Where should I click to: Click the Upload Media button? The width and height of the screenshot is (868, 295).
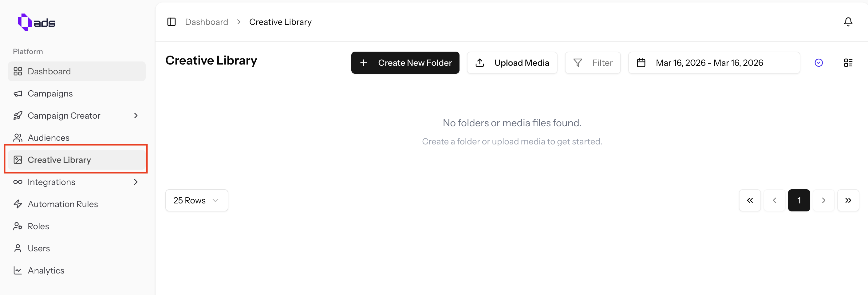click(x=512, y=63)
